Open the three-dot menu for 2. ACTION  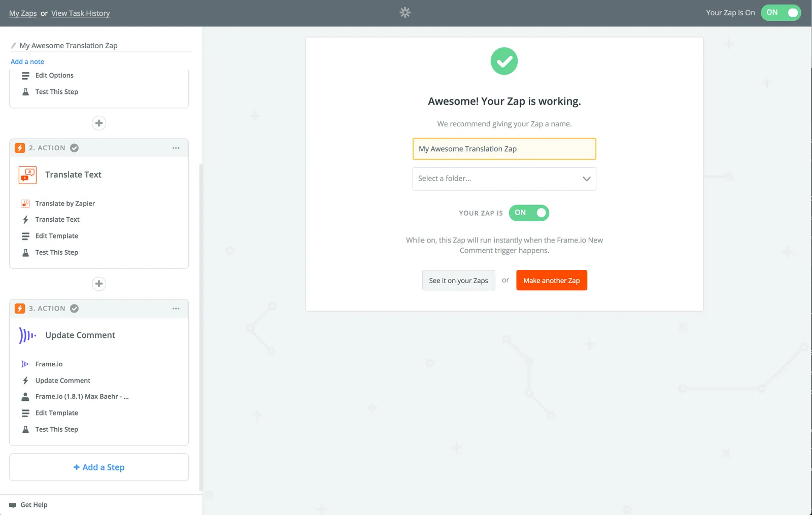[176, 148]
